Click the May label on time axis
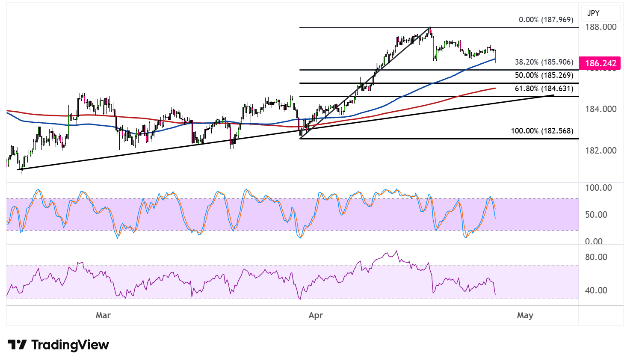 point(525,315)
